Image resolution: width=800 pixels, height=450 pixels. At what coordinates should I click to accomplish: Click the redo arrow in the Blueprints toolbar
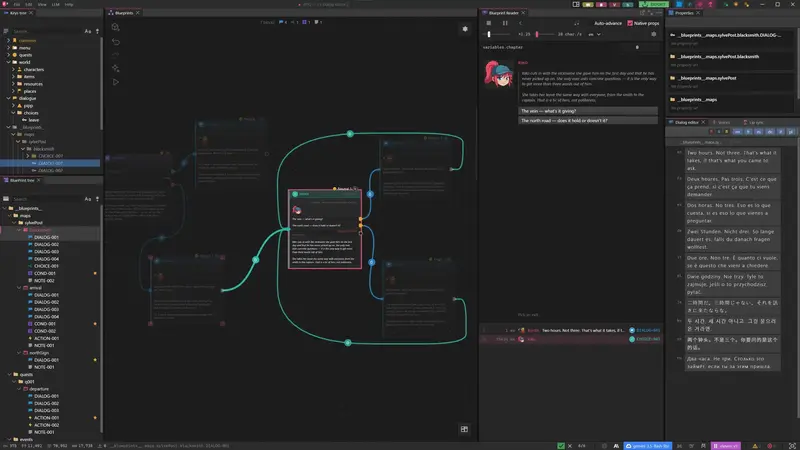point(116,55)
